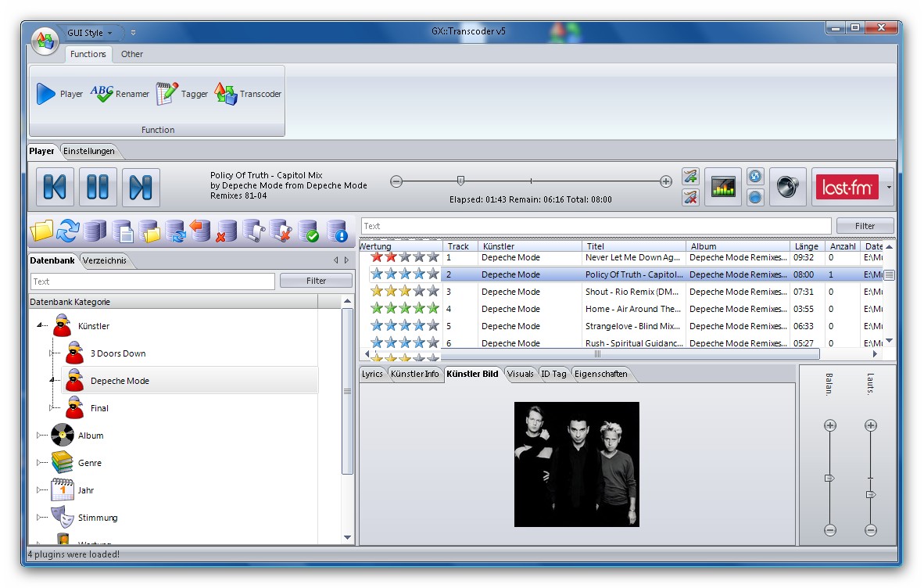Click the plain double database icon
Screen dimensions: 924x588
click(x=95, y=231)
